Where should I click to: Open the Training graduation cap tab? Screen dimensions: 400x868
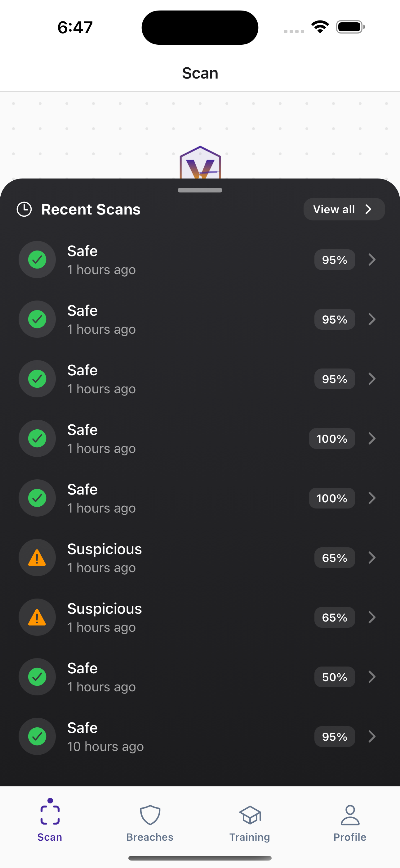pos(250,816)
